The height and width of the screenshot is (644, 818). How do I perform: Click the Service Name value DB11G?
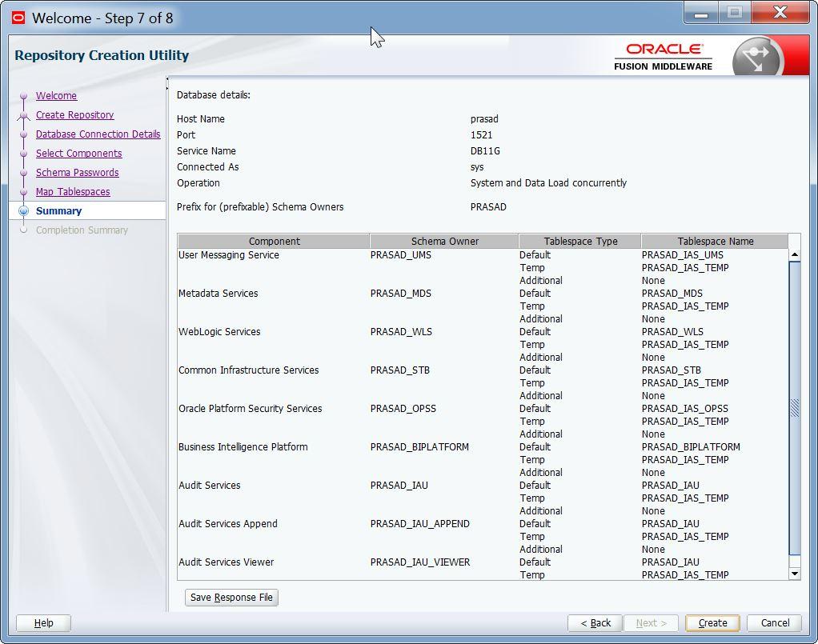point(485,151)
